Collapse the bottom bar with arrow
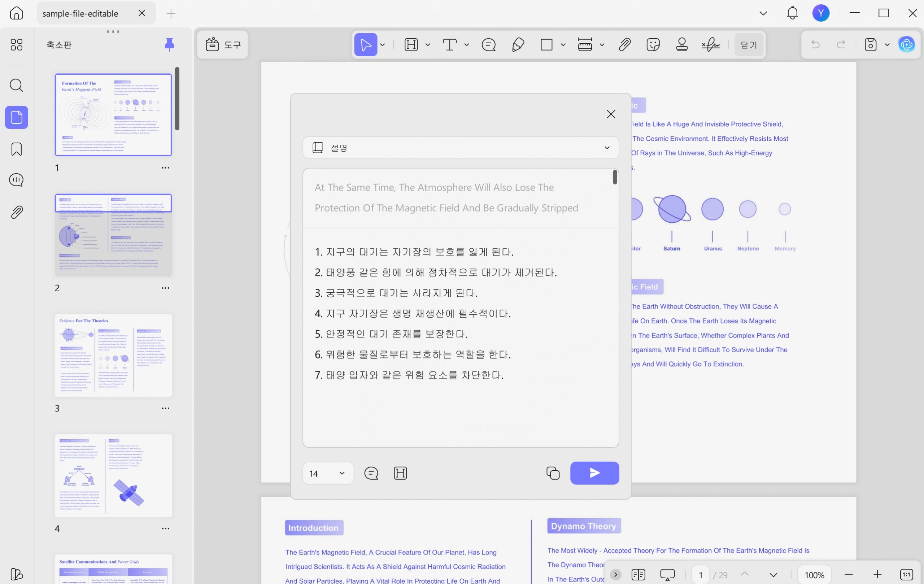Viewport: 924px width, 584px height. coord(615,574)
